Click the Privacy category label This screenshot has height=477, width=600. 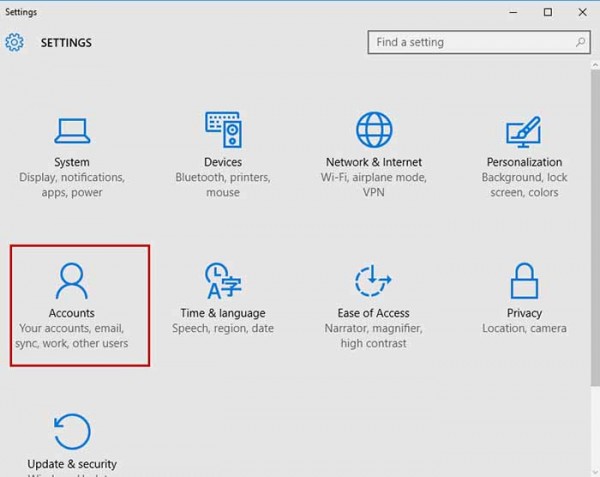click(x=524, y=313)
